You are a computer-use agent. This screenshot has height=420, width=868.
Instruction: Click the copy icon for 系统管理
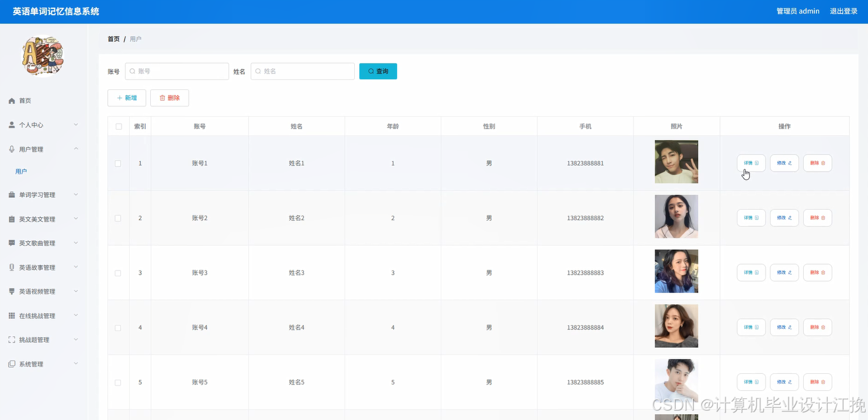[x=12, y=364]
